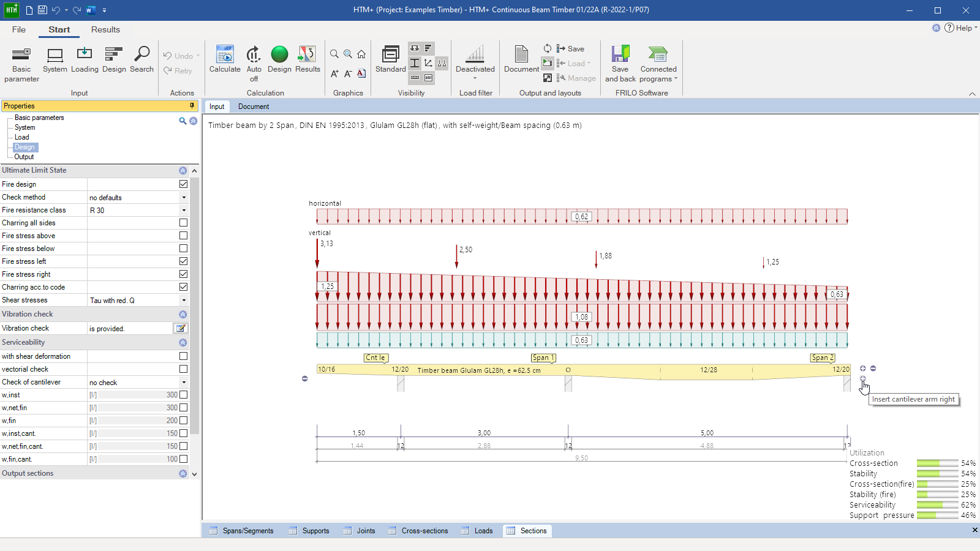Open the Document output icon
This screenshot has height=551, width=980.
[521, 60]
